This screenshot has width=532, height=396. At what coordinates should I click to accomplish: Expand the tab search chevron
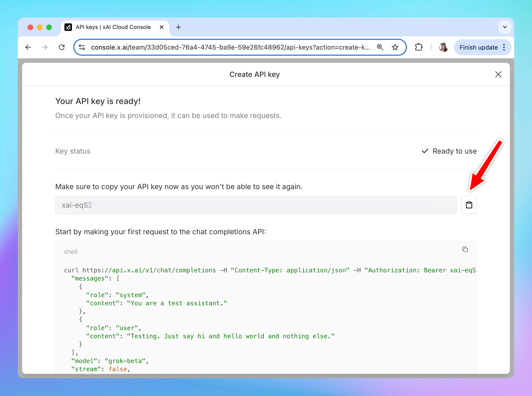point(505,27)
